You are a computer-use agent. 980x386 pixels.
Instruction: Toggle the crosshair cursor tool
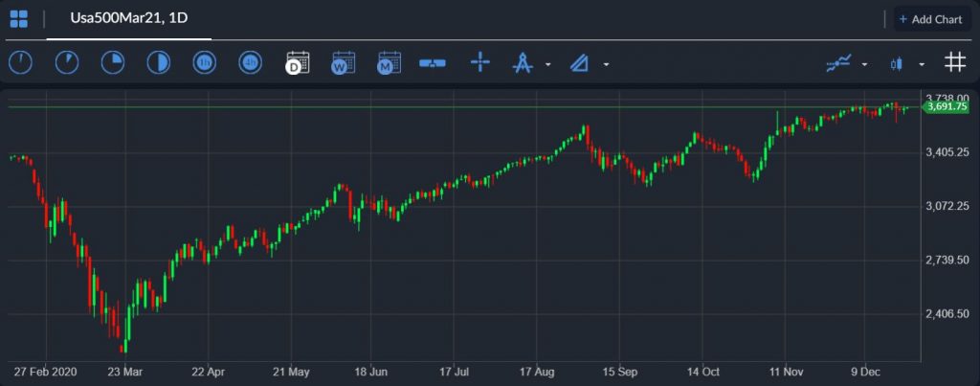coord(480,63)
